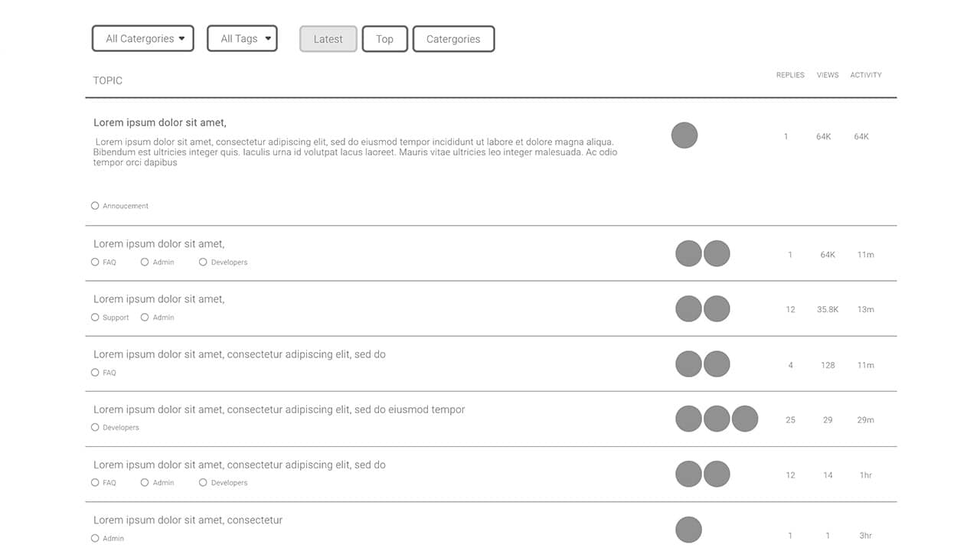This screenshot has width=980, height=551.
Task: Sort topics by the VIEWS column header
Action: [x=828, y=75]
